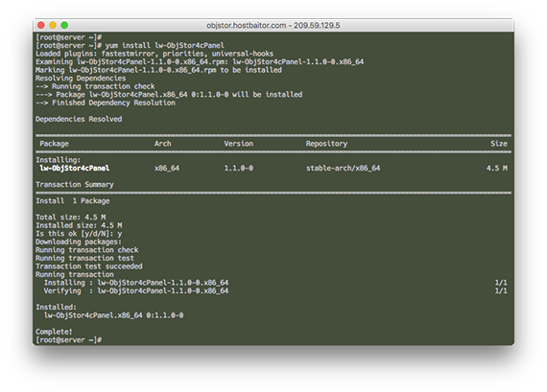Click the 'Size' column header
Image resolution: width=547 pixels, height=392 pixels.
pos(499,144)
